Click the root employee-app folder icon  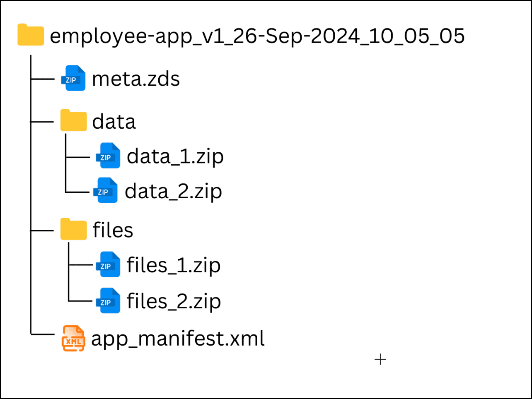tap(31, 35)
